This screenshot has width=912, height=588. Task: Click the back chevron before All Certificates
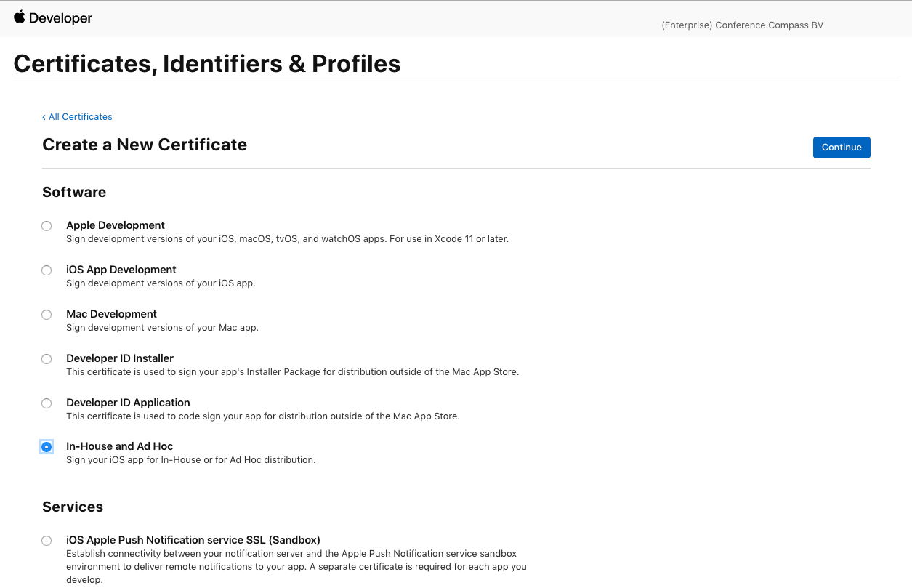(45, 117)
